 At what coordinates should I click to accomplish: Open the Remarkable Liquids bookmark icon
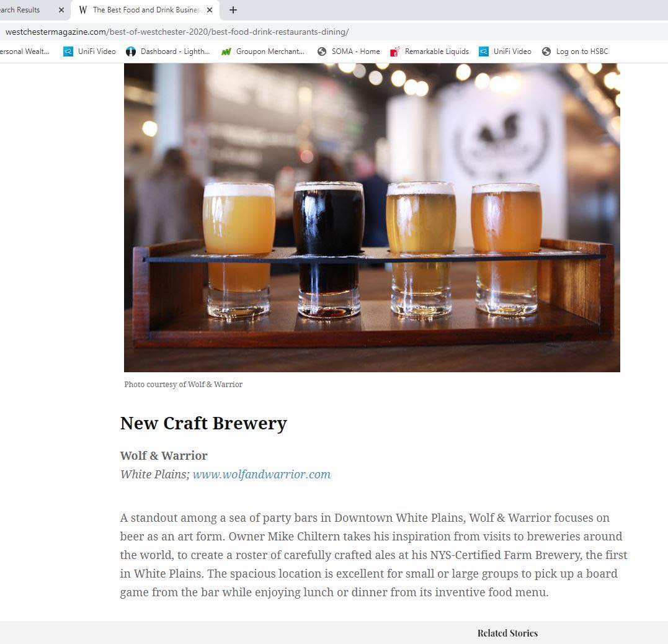click(395, 51)
